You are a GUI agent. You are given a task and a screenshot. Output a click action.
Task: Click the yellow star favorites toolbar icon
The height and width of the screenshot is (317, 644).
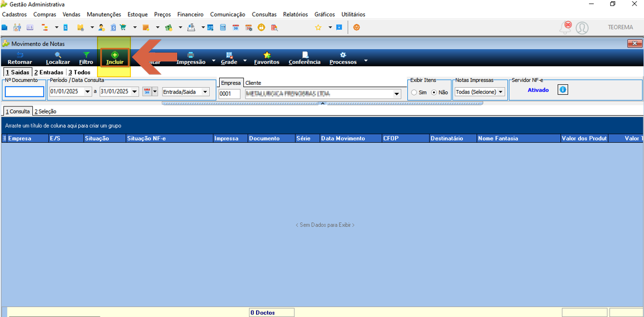[x=318, y=27]
